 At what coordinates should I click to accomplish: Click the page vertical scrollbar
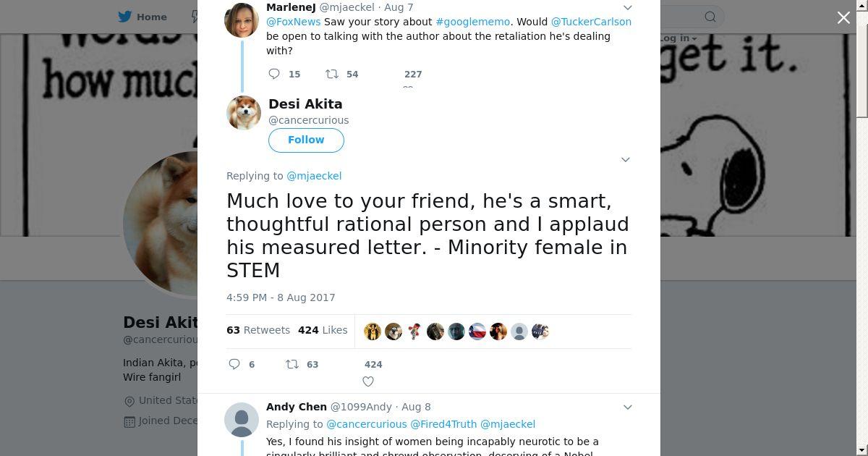pyautogui.click(x=861, y=217)
